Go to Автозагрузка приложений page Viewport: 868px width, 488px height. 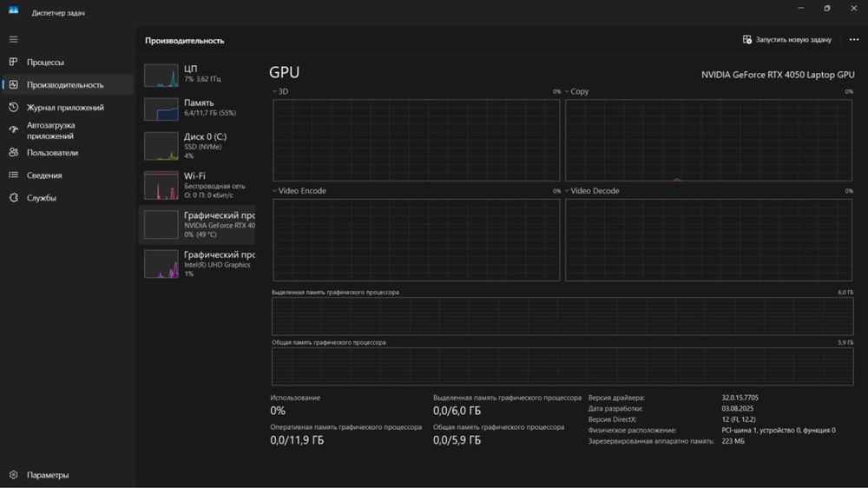tap(67, 130)
